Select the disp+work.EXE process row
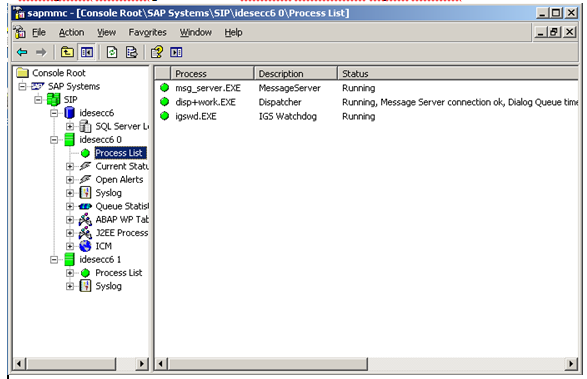 [367, 102]
